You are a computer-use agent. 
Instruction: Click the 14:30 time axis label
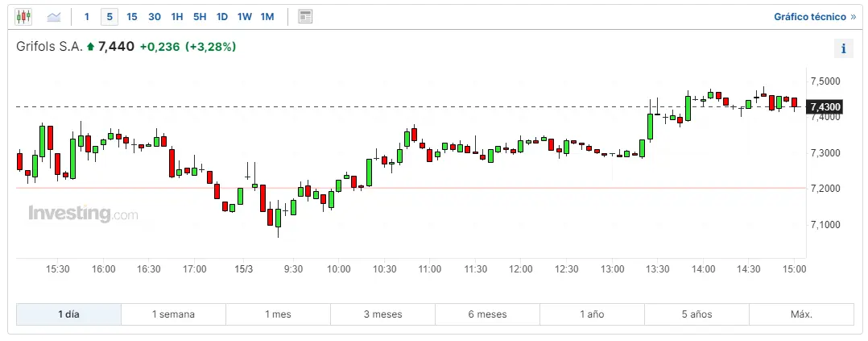pos(749,269)
